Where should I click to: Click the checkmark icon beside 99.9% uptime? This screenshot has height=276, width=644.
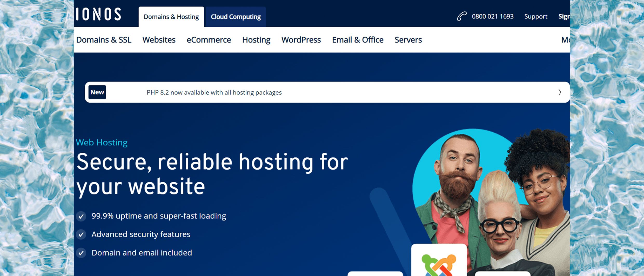tap(81, 216)
